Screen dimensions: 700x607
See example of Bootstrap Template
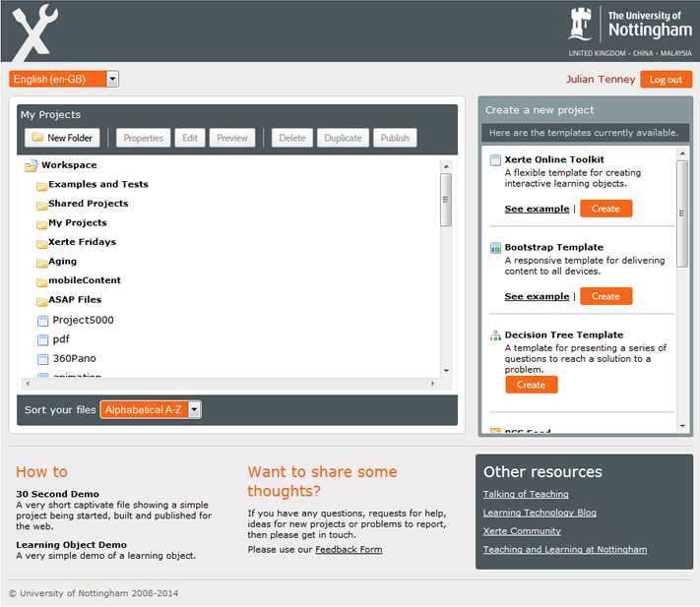coord(537,296)
